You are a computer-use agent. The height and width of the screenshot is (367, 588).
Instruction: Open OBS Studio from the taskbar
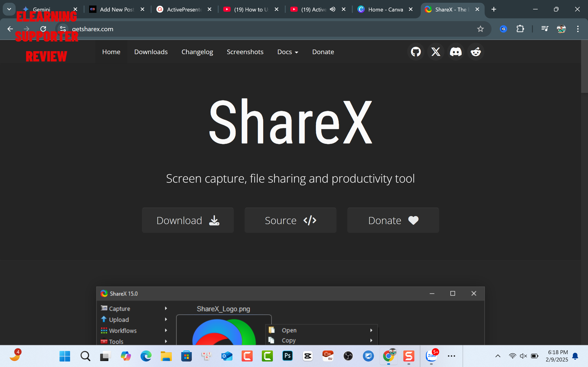(x=348, y=356)
